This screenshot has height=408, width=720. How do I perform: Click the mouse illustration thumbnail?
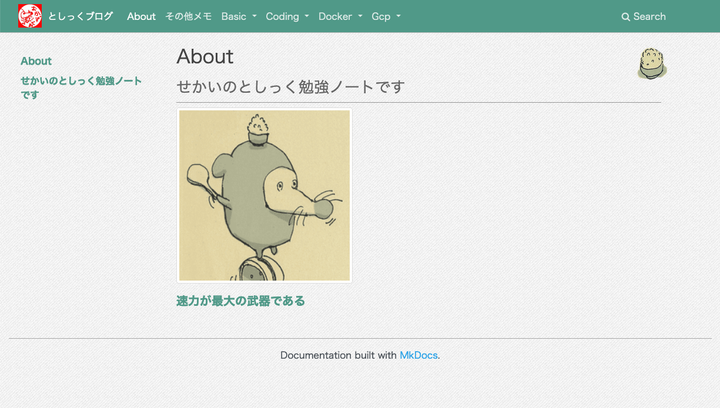[x=264, y=196]
